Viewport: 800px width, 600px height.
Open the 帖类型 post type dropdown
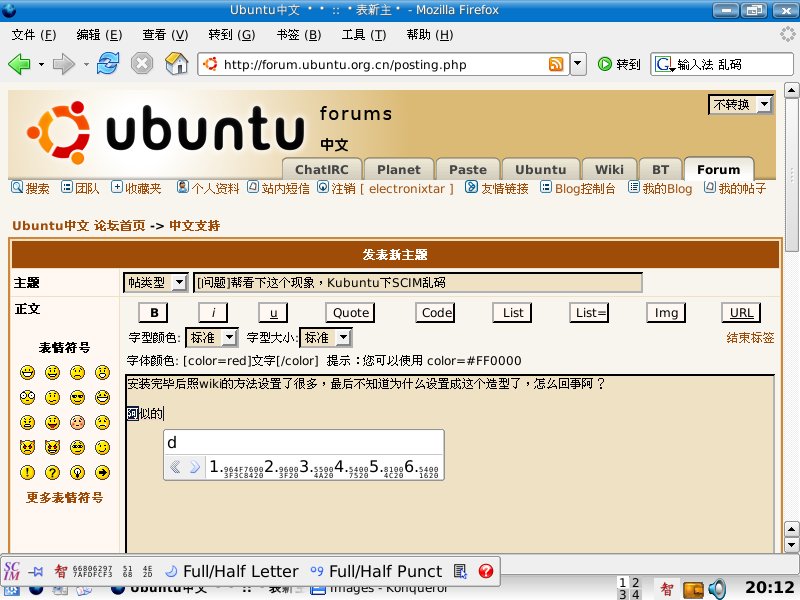(x=156, y=283)
